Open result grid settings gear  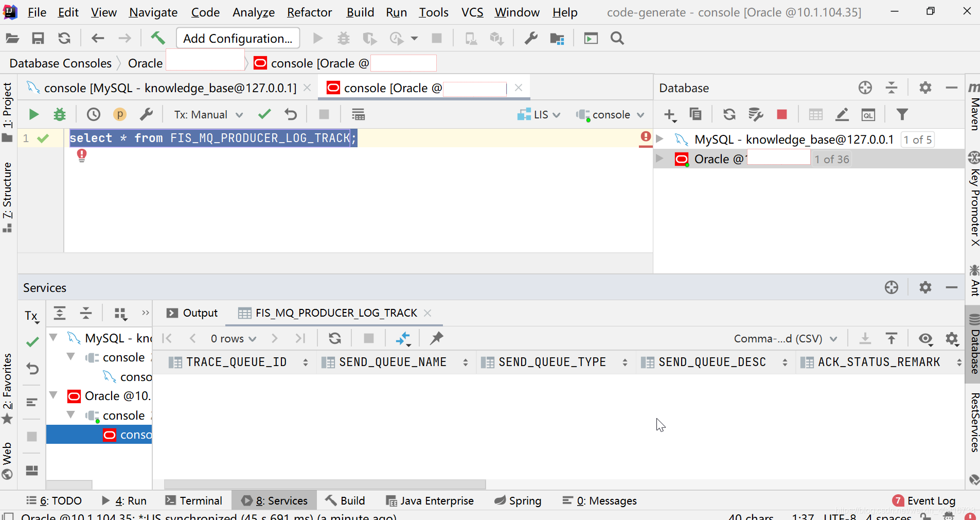tap(952, 338)
